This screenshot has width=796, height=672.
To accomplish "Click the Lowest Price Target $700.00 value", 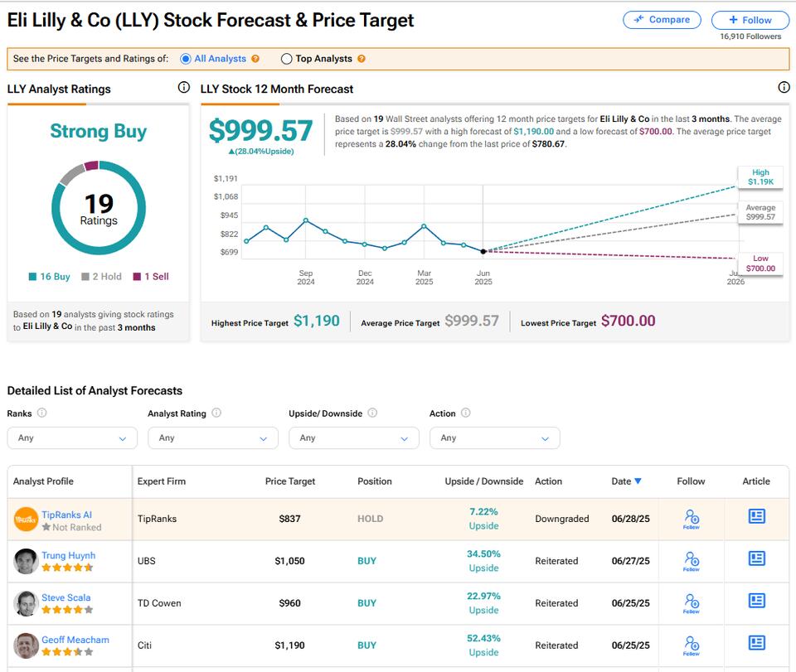I will [628, 321].
